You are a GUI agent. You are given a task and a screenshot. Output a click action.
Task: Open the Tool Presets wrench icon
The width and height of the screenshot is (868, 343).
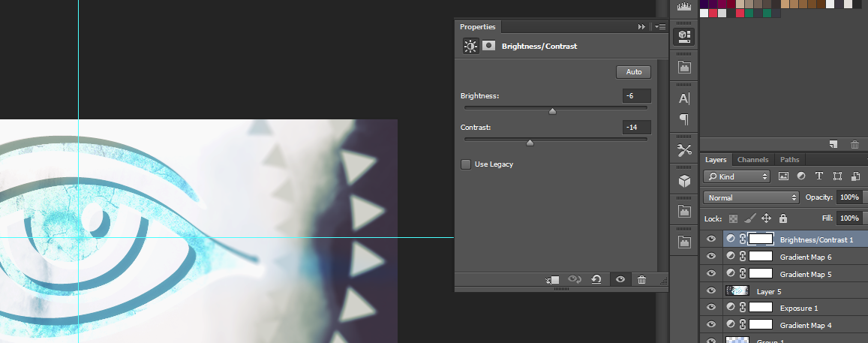coord(684,150)
